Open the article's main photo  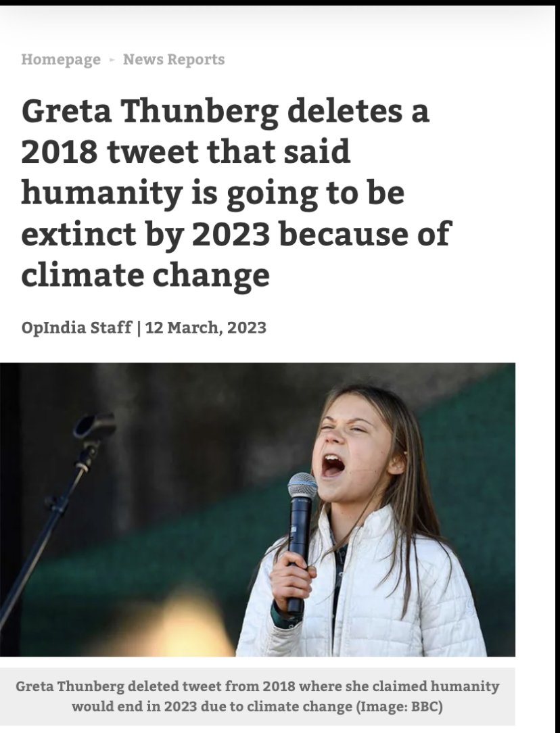(x=258, y=510)
